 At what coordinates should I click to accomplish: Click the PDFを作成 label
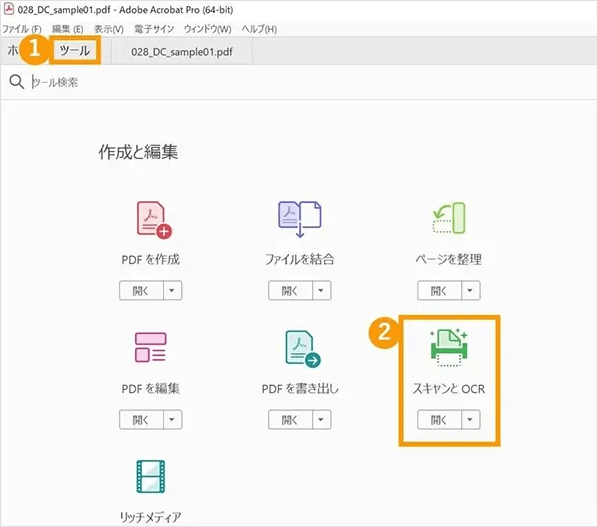pyautogui.click(x=151, y=260)
